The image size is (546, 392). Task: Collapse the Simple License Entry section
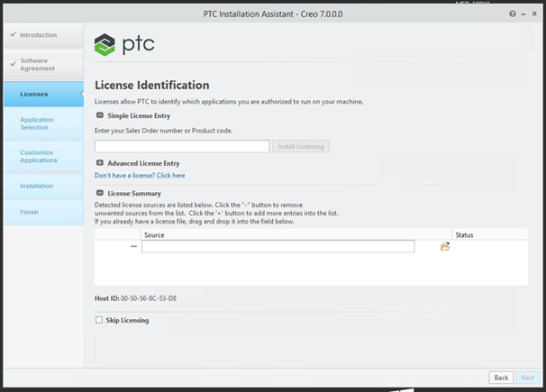(x=100, y=115)
